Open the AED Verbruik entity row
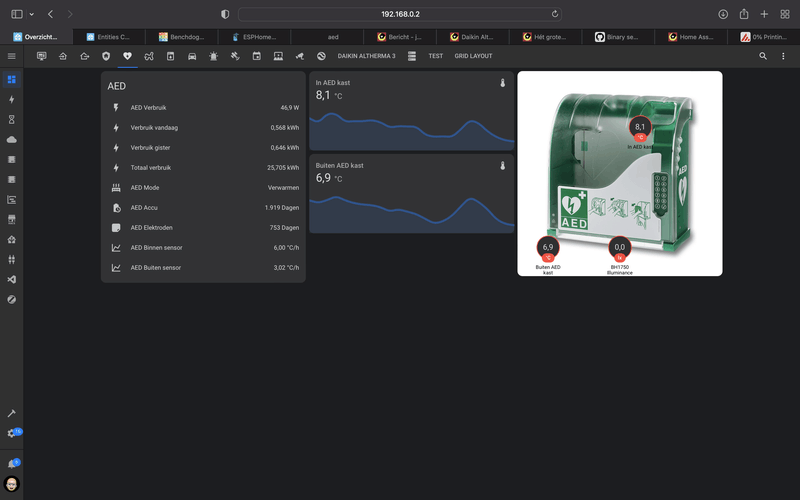This screenshot has height=500, width=800. 203,108
